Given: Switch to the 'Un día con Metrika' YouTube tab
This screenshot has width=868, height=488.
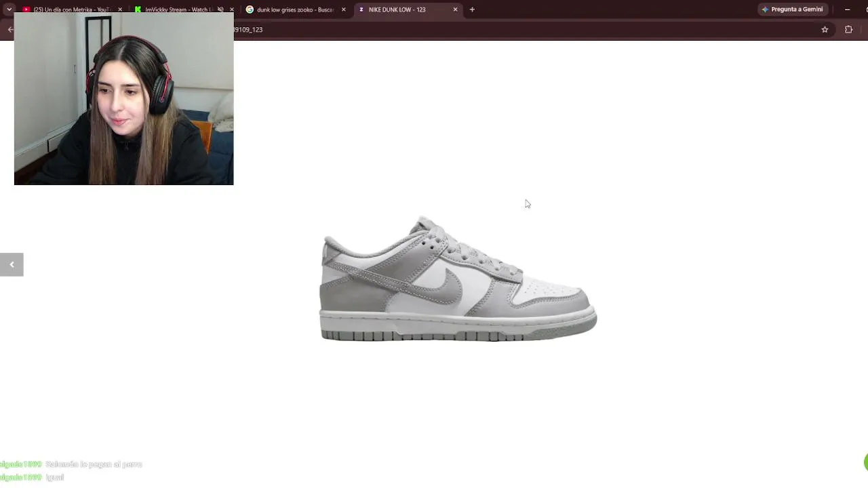Looking at the screenshot, I should pyautogui.click(x=71, y=9).
